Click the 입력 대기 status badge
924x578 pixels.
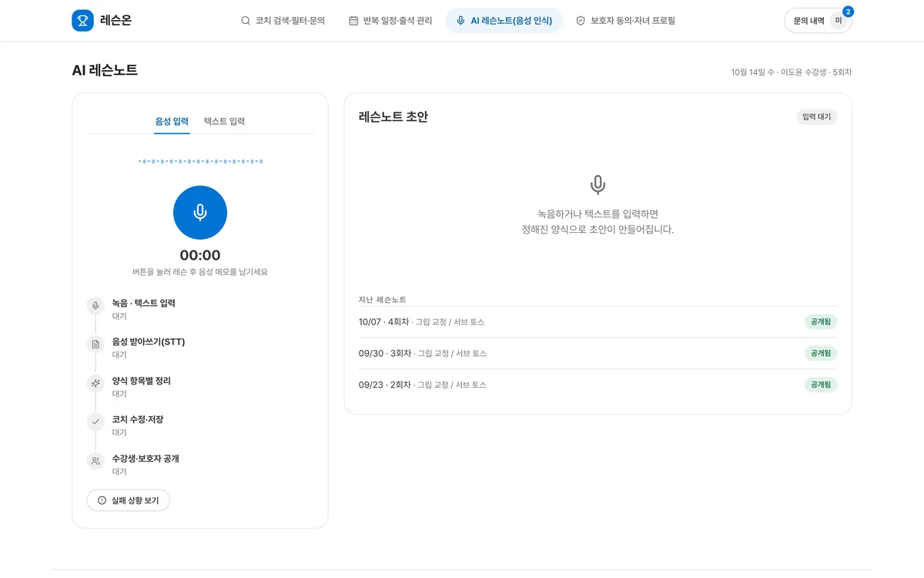[x=817, y=117]
